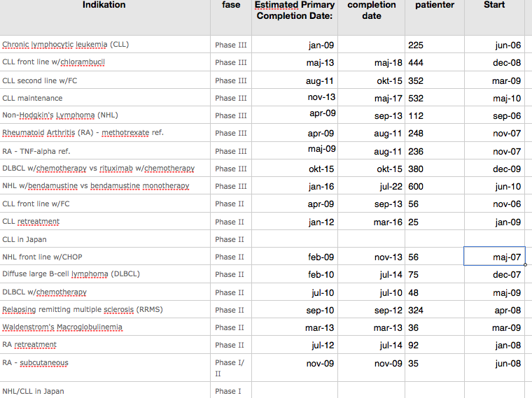
Task: Click jun-08 Start cell
Action: [494, 368]
